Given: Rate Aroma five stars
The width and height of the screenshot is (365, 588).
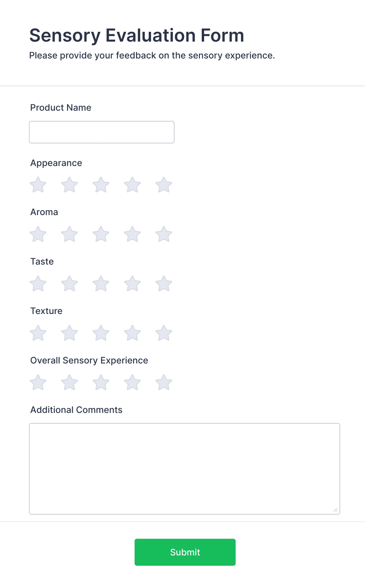Looking at the screenshot, I should point(164,234).
